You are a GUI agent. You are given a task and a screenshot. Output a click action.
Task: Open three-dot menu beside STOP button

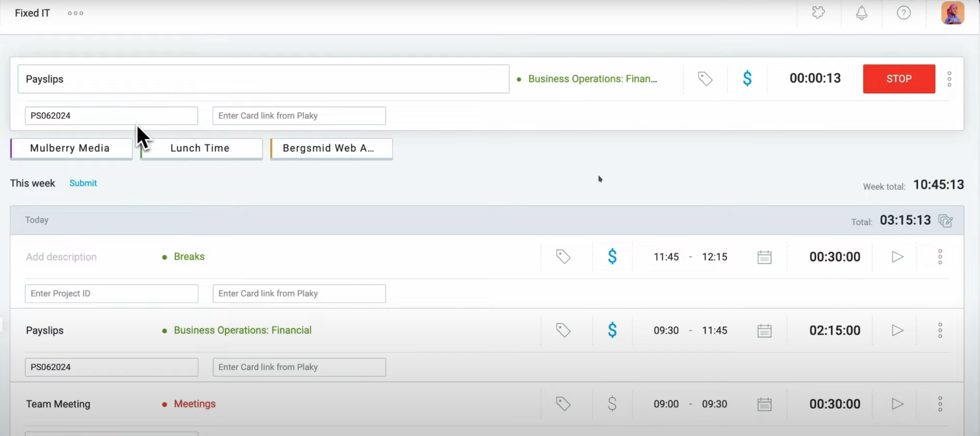pyautogui.click(x=949, y=79)
